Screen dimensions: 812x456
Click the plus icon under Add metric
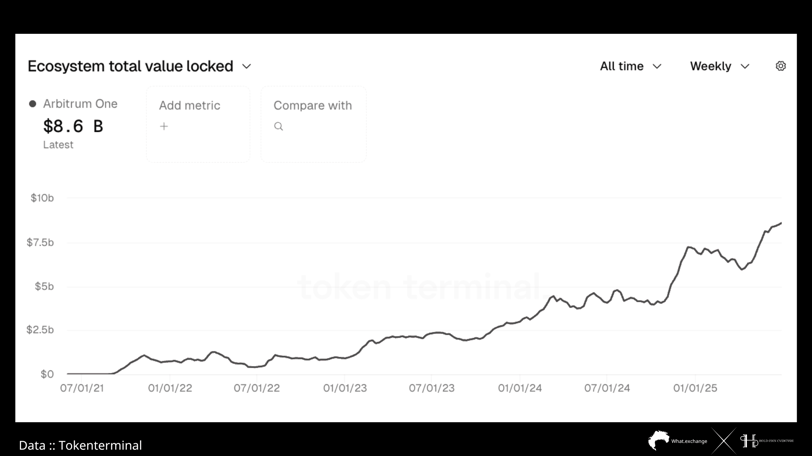tap(164, 126)
